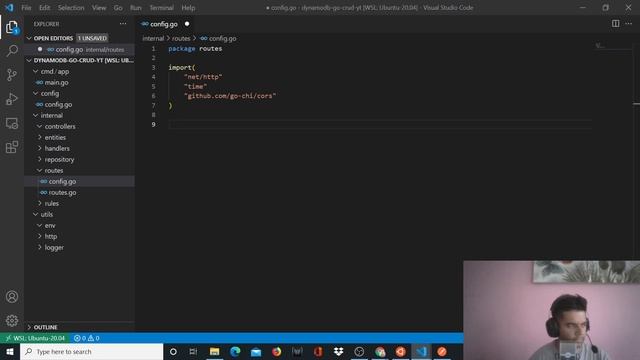Open the Selection menu
This screenshot has width=640, height=360.
(x=71, y=8)
